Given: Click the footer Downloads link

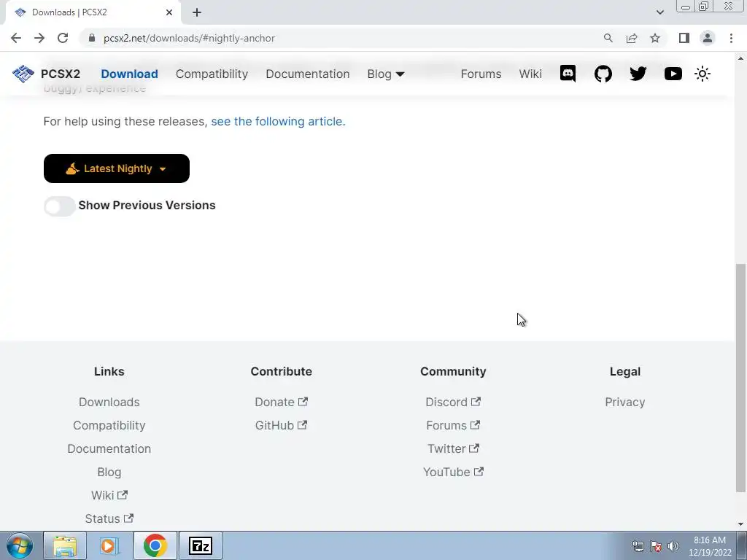Looking at the screenshot, I should click(x=109, y=402).
